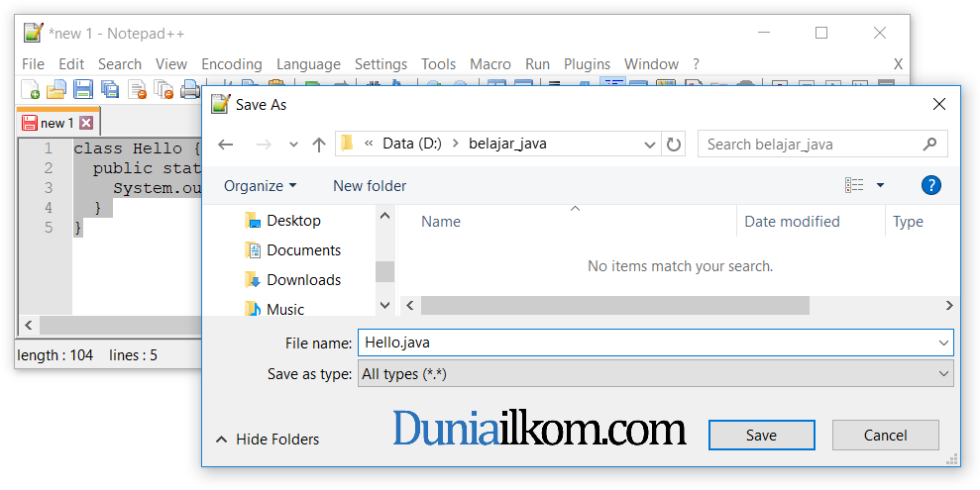
Task: Click the Cancel button
Action: tap(885, 436)
